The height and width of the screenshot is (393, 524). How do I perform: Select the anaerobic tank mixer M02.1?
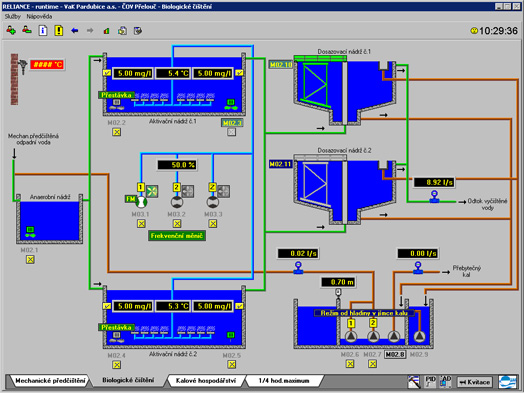tap(30, 232)
